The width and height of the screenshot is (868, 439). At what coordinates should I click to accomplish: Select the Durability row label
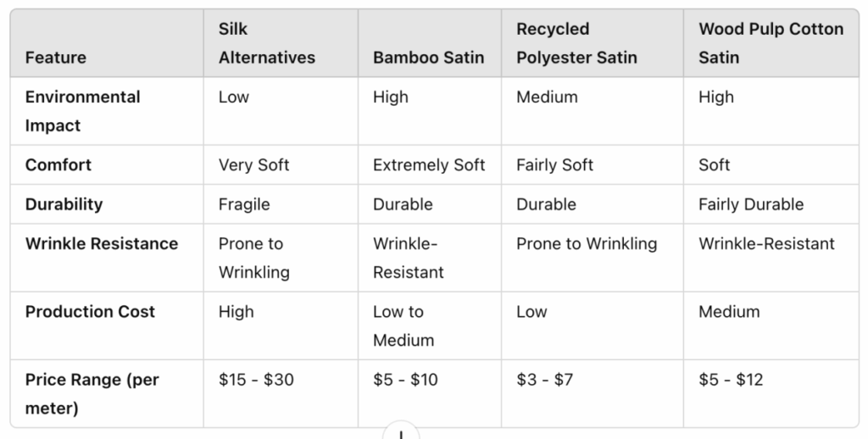tap(64, 204)
